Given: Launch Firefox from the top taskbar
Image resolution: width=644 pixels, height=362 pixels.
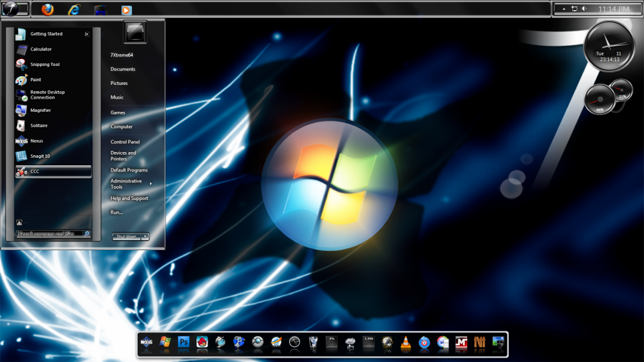Looking at the screenshot, I should click(47, 9).
